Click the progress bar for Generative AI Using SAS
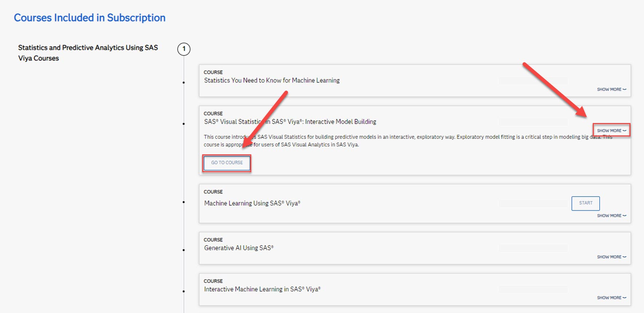This screenshot has width=644, height=313. click(x=533, y=248)
